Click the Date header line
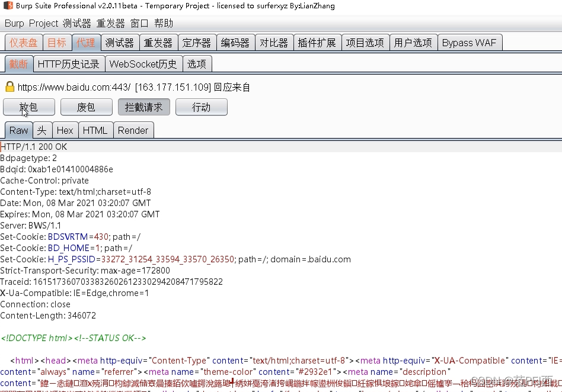The height and width of the screenshot is (392, 562). (x=75, y=203)
